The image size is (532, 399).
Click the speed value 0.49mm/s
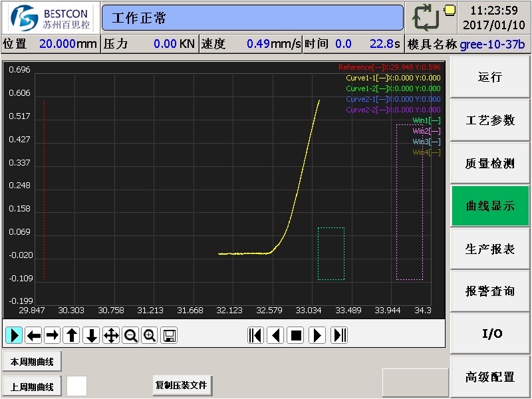click(x=273, y=44)
